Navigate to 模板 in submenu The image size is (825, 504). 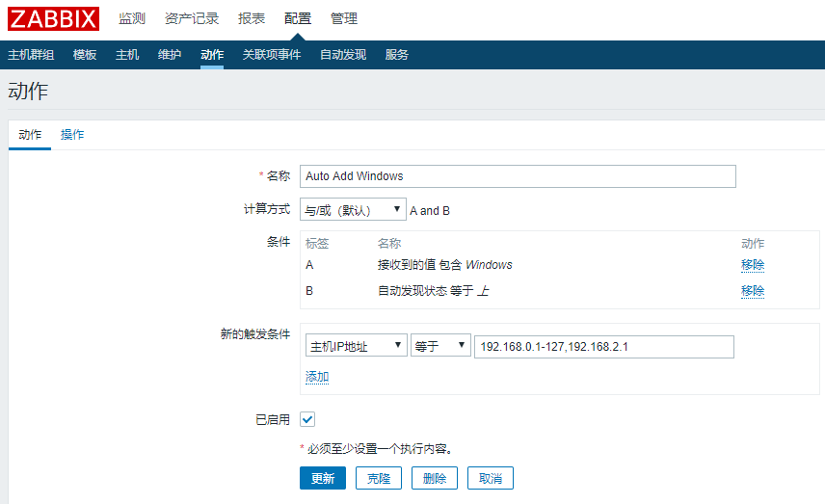click(x=85, y=55)
